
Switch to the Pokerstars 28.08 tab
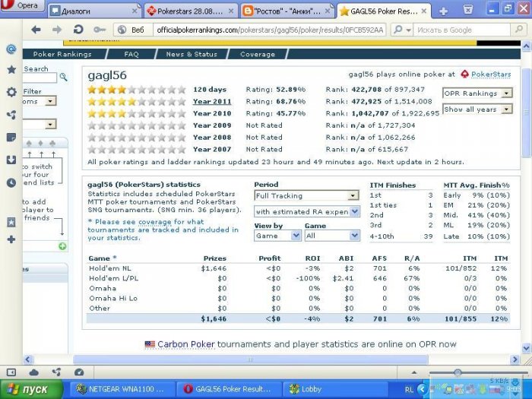coord(191,11)
